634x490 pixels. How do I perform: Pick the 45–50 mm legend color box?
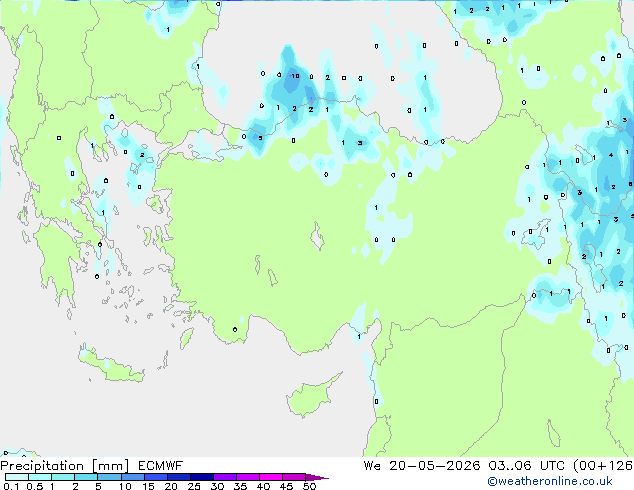(294, 477)
